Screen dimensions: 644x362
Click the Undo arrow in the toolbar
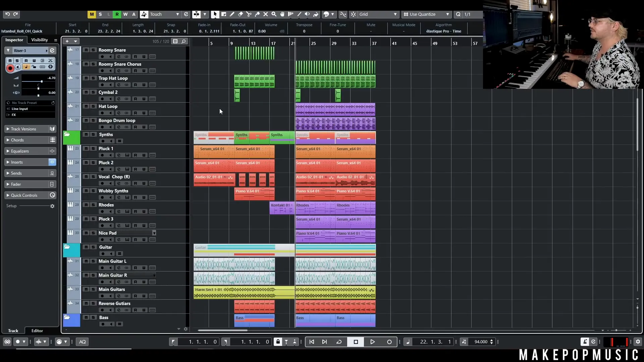click(7, 14)
